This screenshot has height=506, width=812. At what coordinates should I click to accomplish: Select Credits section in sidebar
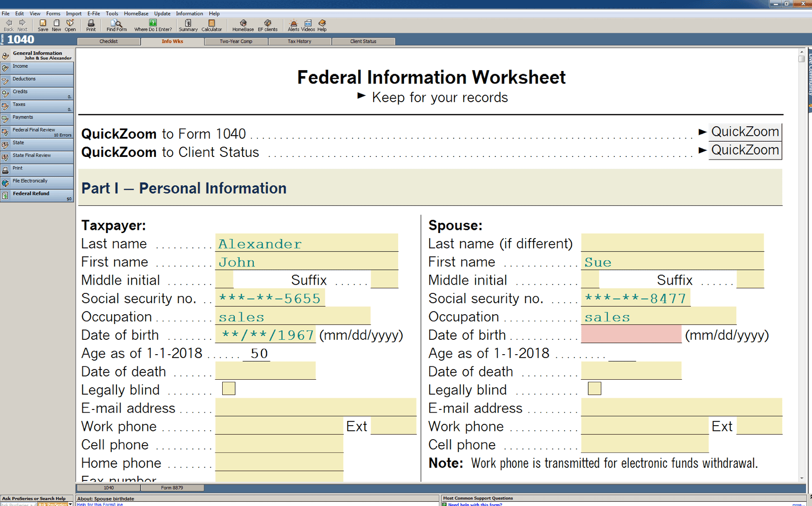(x=37, y=93)
